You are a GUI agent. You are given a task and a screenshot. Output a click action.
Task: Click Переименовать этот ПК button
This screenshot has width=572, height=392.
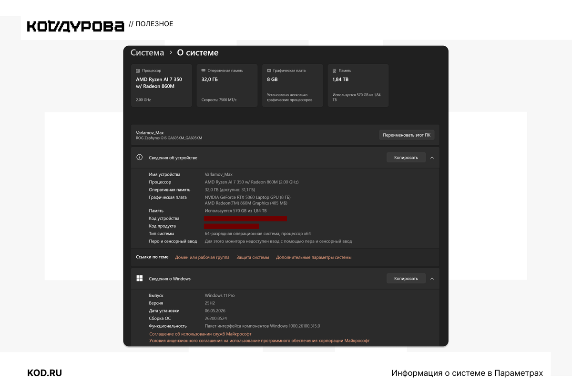(x=407, y=135)
